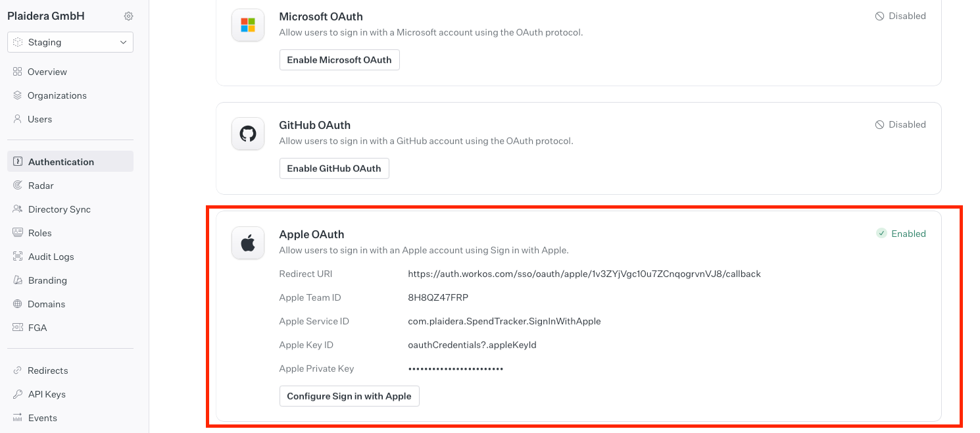Click the Audit Logs icon

[x=18, y=257]
